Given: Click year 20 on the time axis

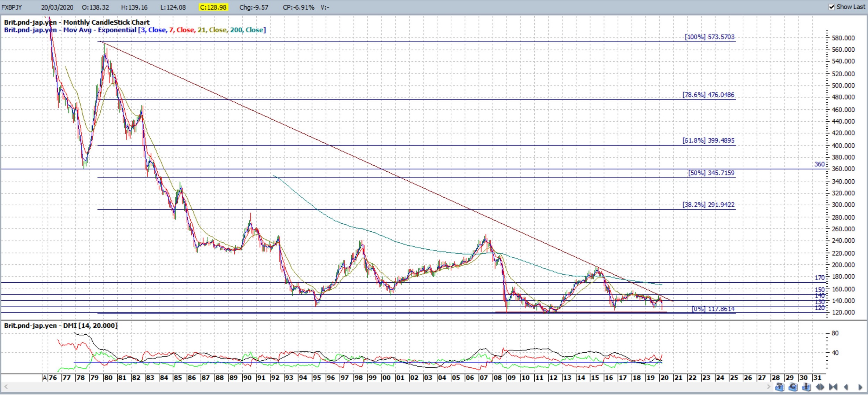Looking at the screenshot, I should (664, 378).
